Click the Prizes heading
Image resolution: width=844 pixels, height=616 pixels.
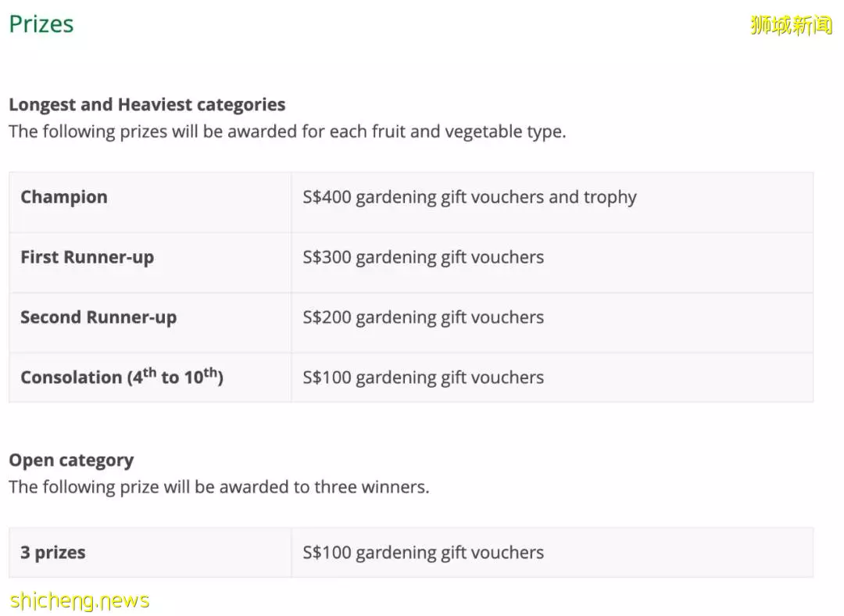click(41, 24)
